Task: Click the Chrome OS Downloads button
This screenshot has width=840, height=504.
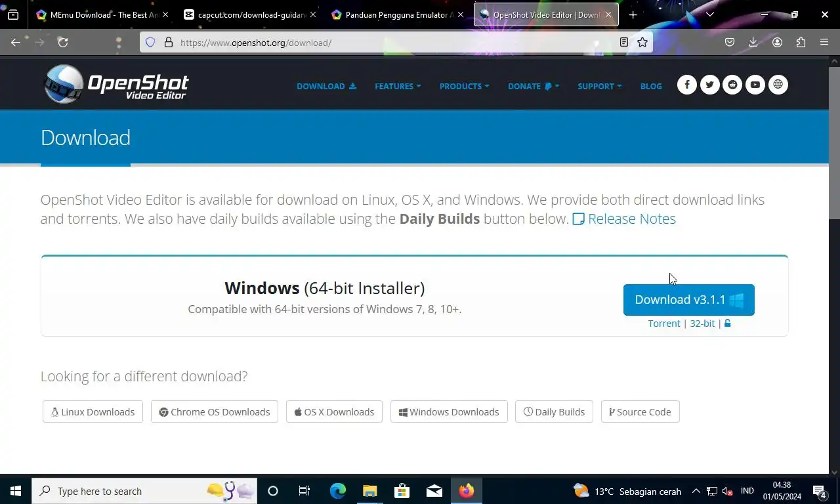Action: point(215,411)
